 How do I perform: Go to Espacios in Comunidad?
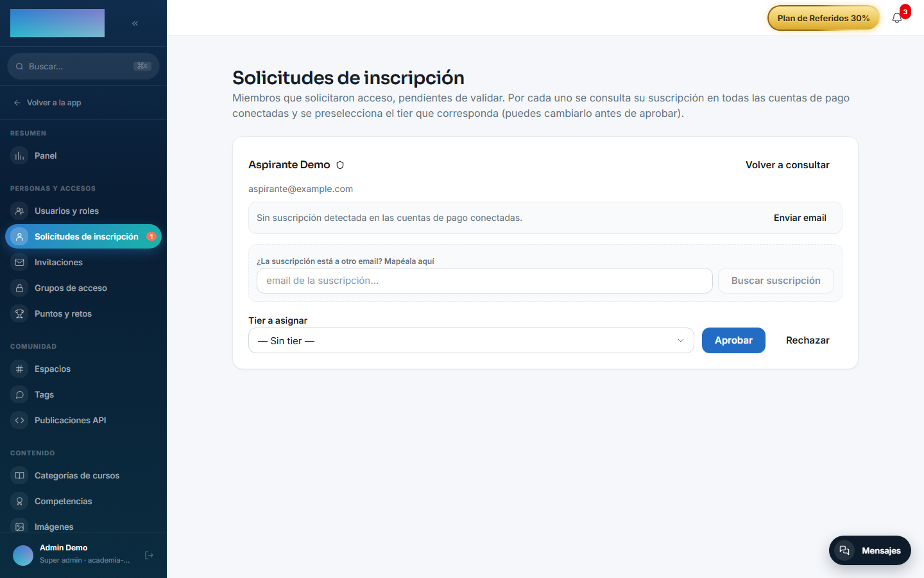point(83,369)
